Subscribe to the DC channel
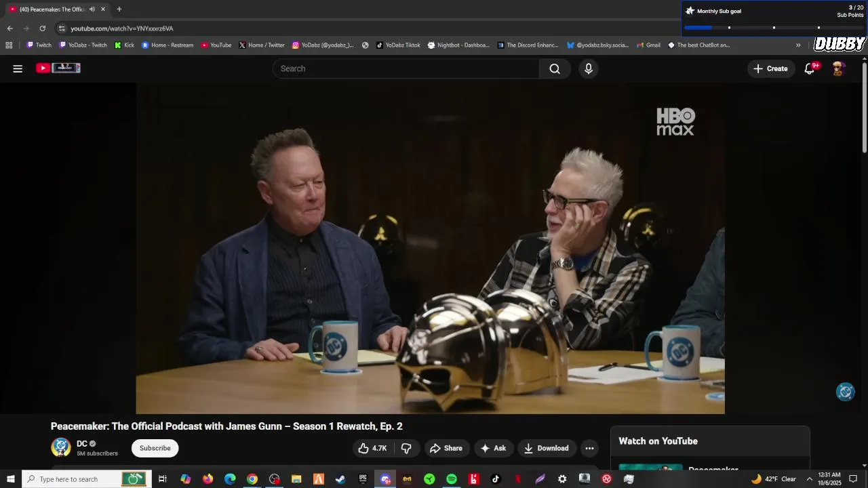This screenshot has width=868, height=488. (155, 448)
